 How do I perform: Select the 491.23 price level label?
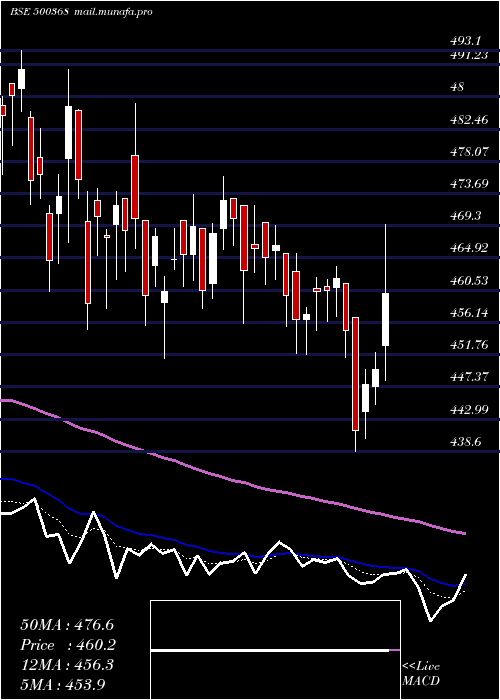469,55
